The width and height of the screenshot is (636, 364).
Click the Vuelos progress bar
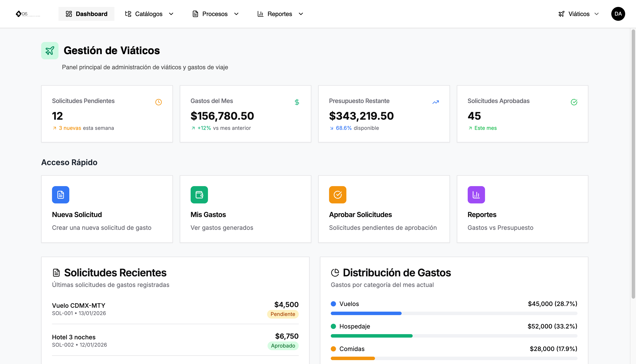point(454,313)
